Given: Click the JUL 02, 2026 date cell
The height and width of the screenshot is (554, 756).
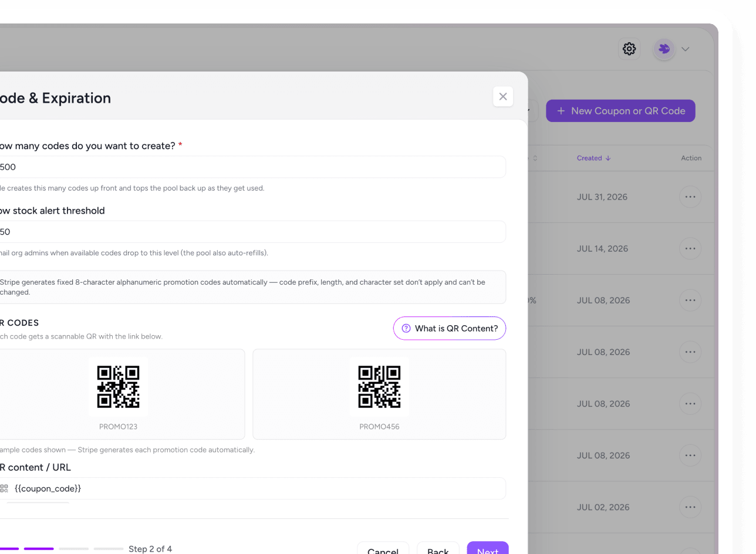Looking at the screenshot, I should 603,507.
